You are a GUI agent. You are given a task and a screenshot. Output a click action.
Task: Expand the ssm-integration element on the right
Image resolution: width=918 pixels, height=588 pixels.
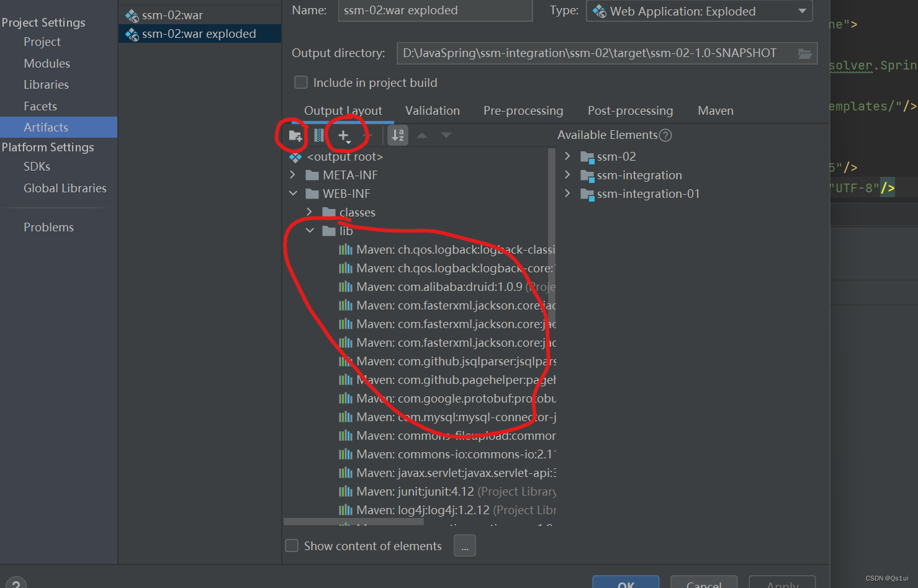click(x=567, y=175)
